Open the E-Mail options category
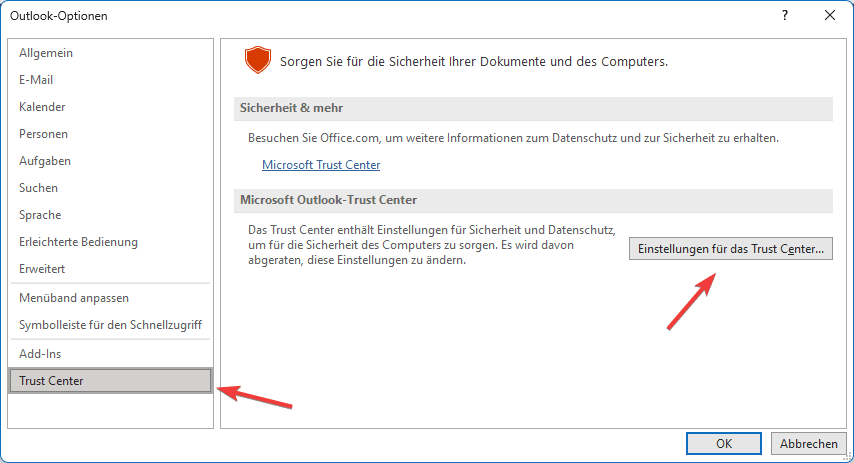This screenshot has width=854, height=463. click(36, 80)
